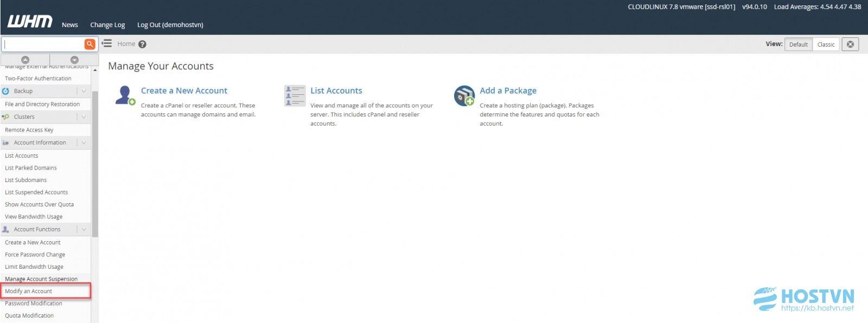Click the WHM logo
The height and width of the screenshot is (323, 868).
coord(30,22)
